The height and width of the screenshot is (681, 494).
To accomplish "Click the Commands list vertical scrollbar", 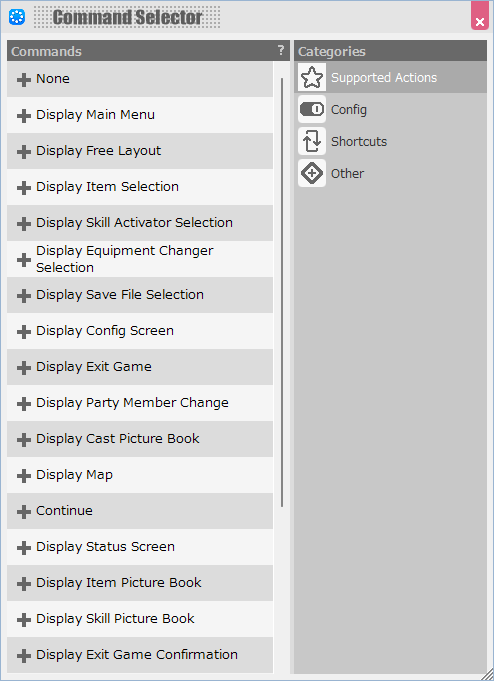I will (282, 292).
